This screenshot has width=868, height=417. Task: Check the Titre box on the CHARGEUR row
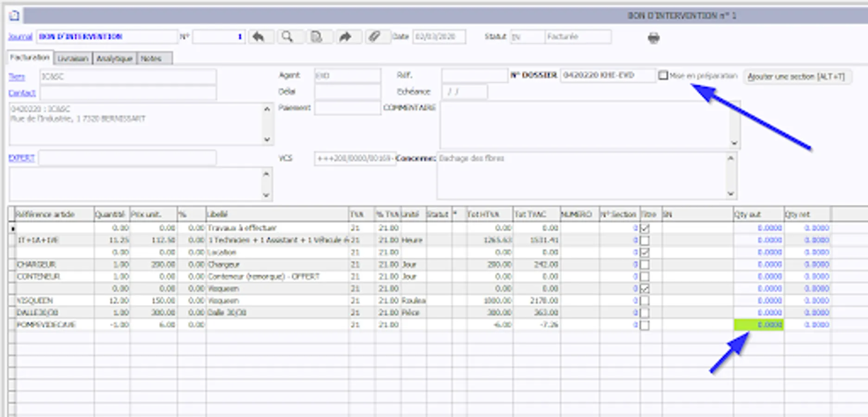[645, 265]
